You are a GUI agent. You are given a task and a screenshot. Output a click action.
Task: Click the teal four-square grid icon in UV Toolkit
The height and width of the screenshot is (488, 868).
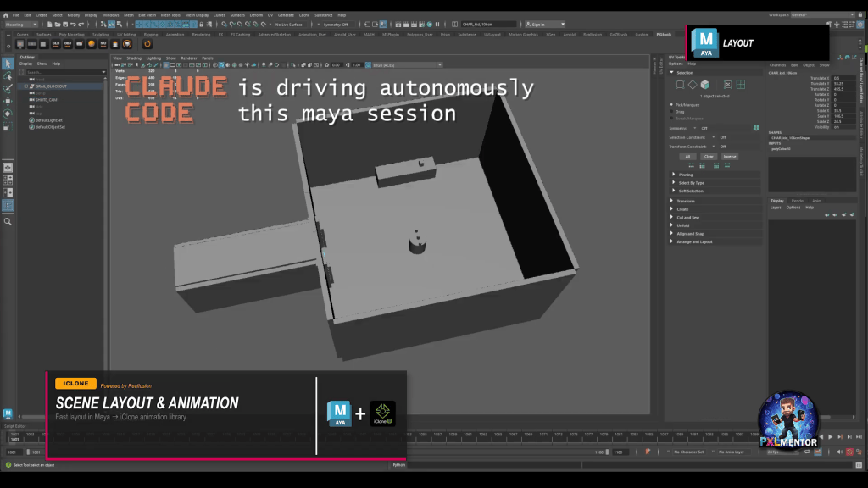click(741, 85)
